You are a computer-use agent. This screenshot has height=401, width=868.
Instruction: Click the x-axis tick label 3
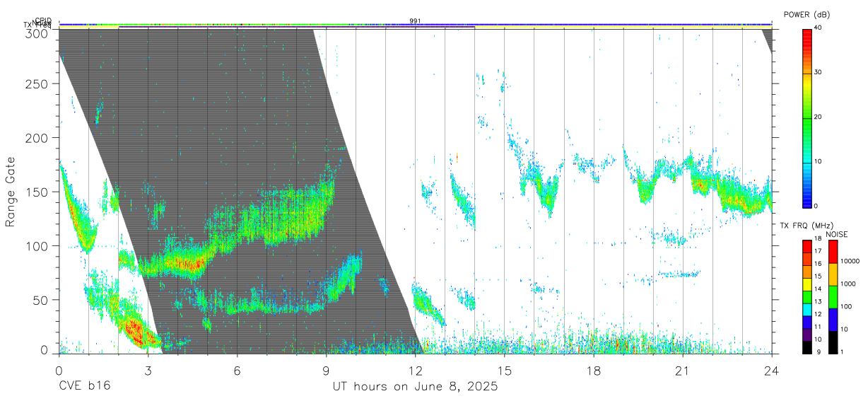click(148, 370)
